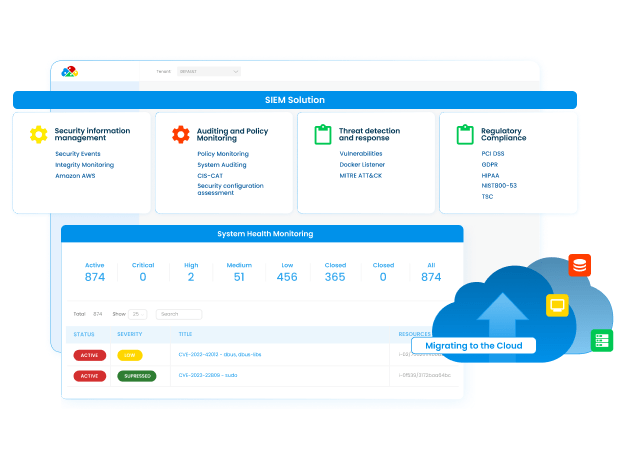Click the yellow monitor icon on cloud
This screenshot has height=450, width=620.
click(x=557, y=306)
